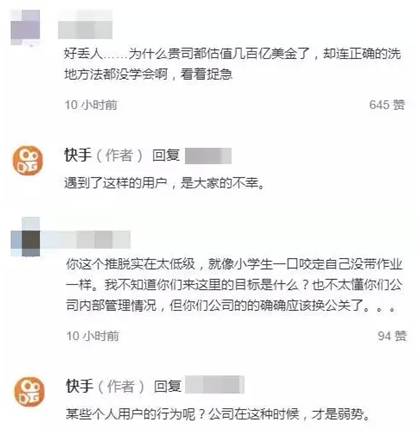420x437 pixels.
Task: Select the comment starting with 你这个推脱
Action: (234, 285)
